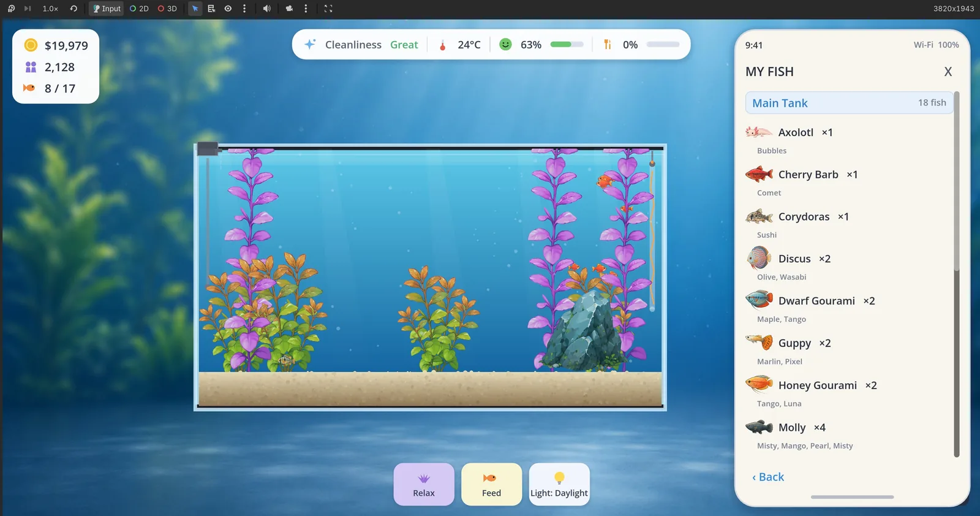
Task: Click the Molly fish icon
Action: [759, 427]
